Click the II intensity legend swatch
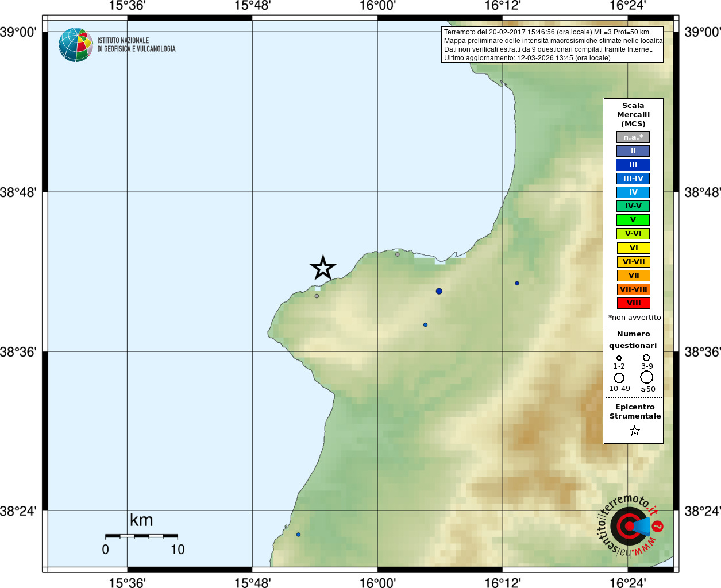721x588 pixels. (633, 151)
